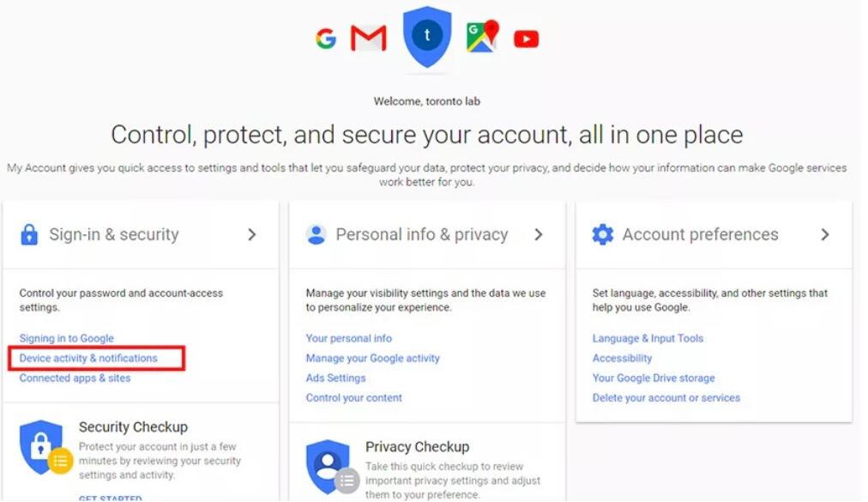Open the Signing in to Google link
Screen dimensions: 868x502
click(x=67, y=338)
